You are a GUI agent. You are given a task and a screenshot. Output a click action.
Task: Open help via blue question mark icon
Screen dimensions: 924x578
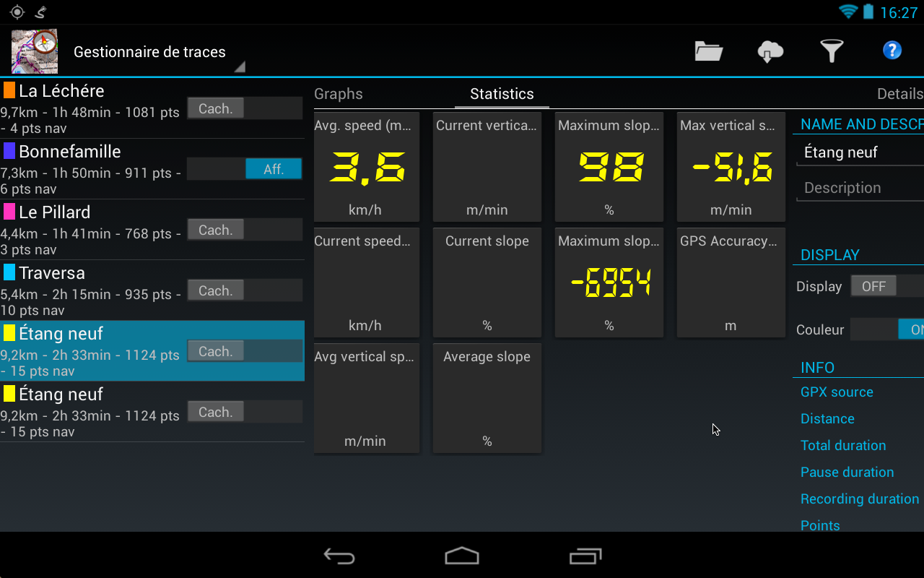tap(892, 51)
